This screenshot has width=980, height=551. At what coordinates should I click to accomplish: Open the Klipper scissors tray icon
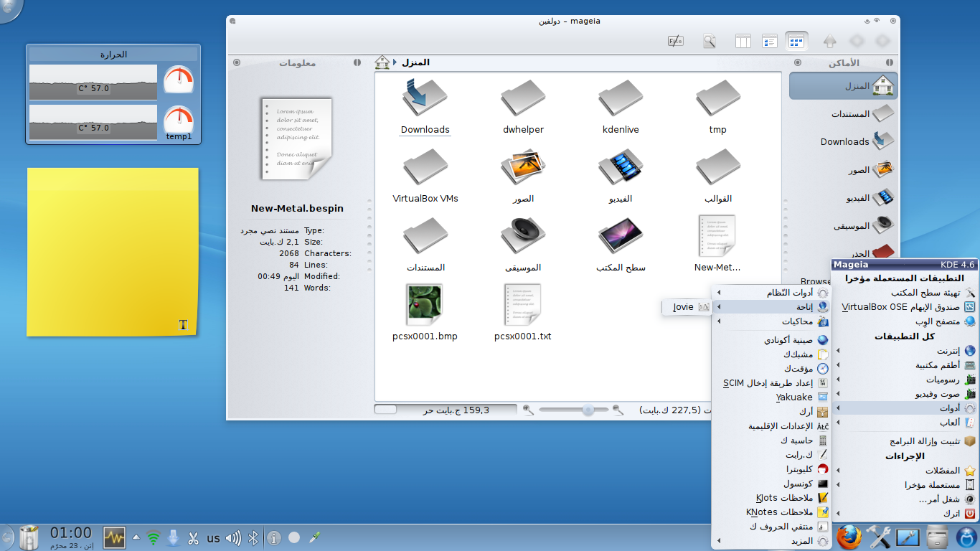pos(193,537)
